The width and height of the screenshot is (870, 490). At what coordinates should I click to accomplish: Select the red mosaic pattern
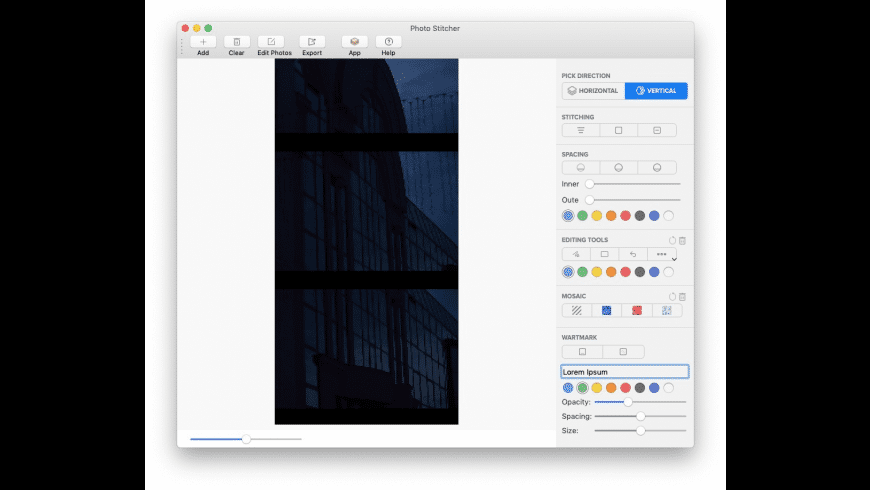(636, 311)
